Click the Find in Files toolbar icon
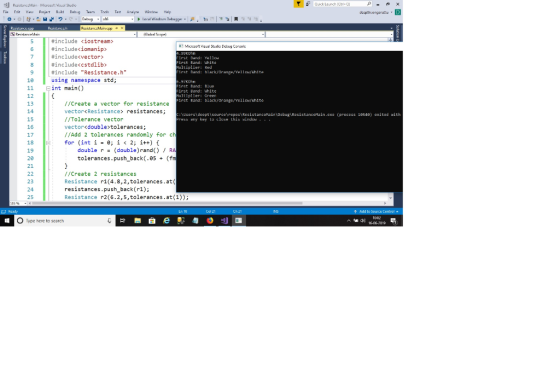Image resolution: width=560 pixels, height=373 pixels. 192,19
